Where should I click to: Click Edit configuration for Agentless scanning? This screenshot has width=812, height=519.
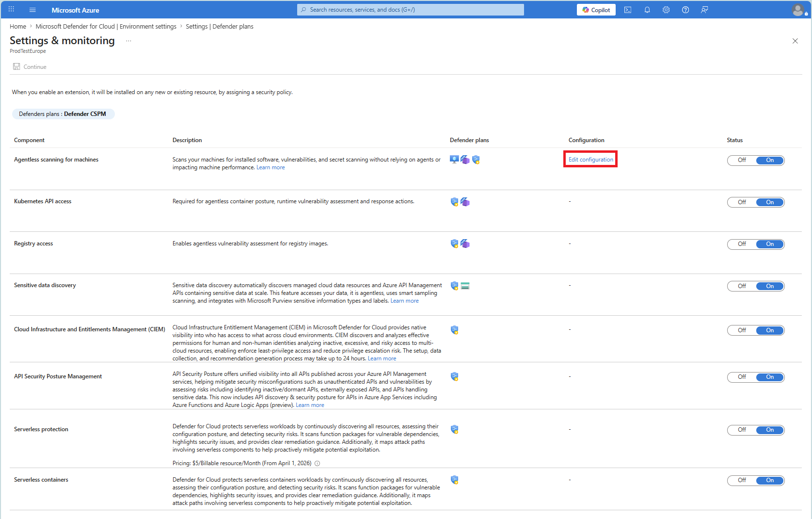coord(591,160)
